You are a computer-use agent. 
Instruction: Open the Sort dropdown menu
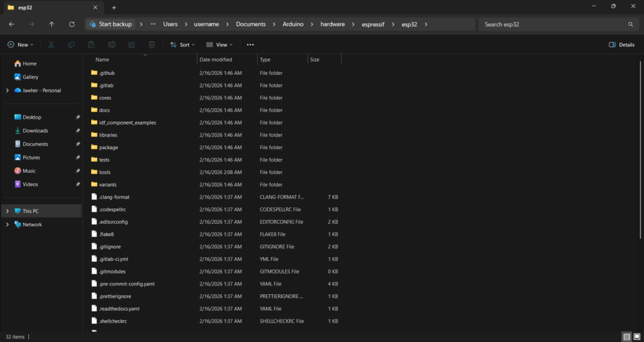pos(182,45)
